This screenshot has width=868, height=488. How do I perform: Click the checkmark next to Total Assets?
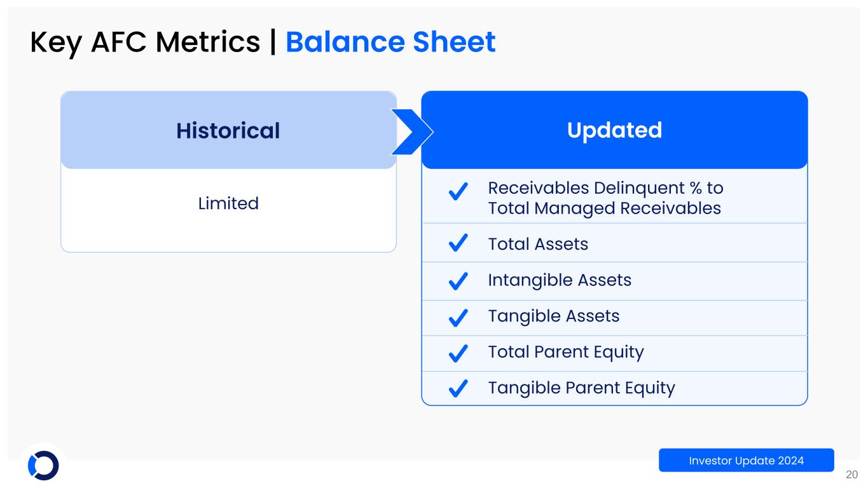pyautogui.click(x=458, y=244)
